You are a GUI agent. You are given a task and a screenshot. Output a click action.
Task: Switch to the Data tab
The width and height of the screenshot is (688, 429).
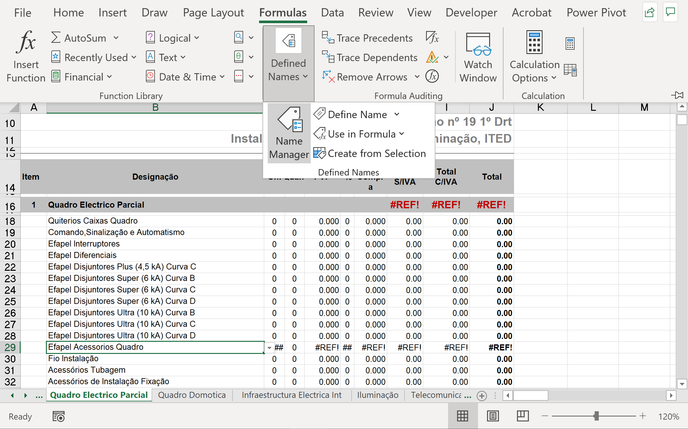(x=332, y=13)
